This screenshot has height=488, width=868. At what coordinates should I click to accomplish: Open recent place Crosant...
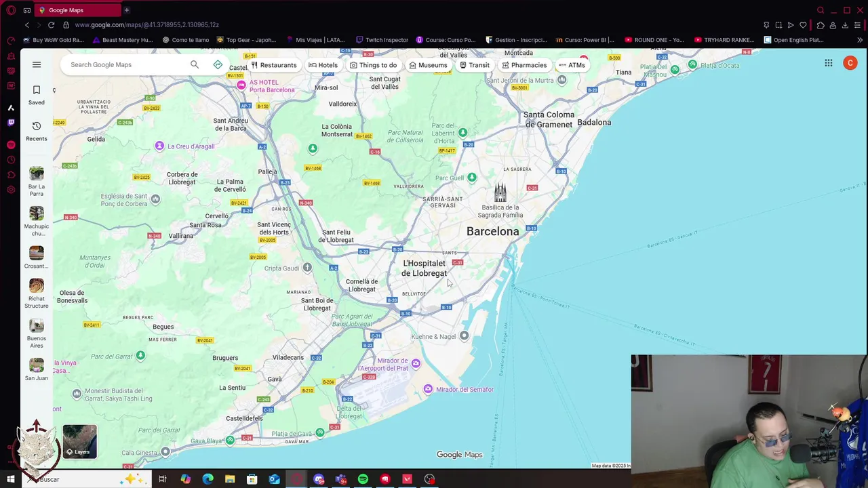37,258
